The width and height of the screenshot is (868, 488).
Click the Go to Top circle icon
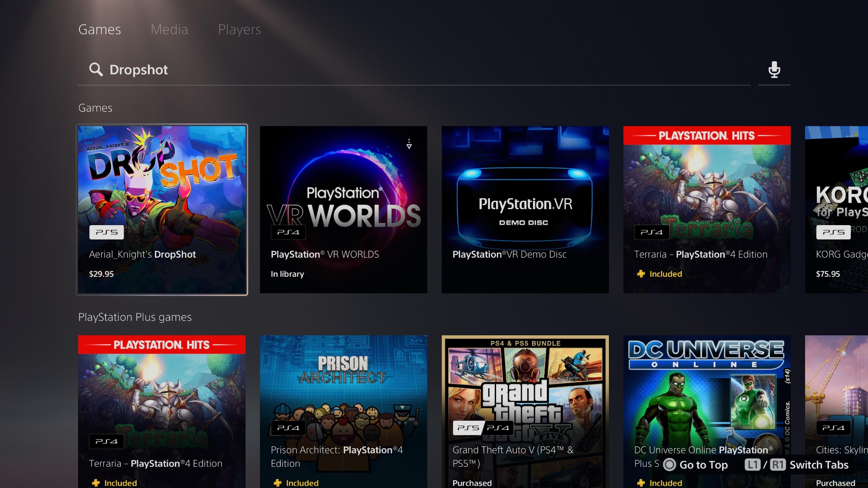click(669, 465)
